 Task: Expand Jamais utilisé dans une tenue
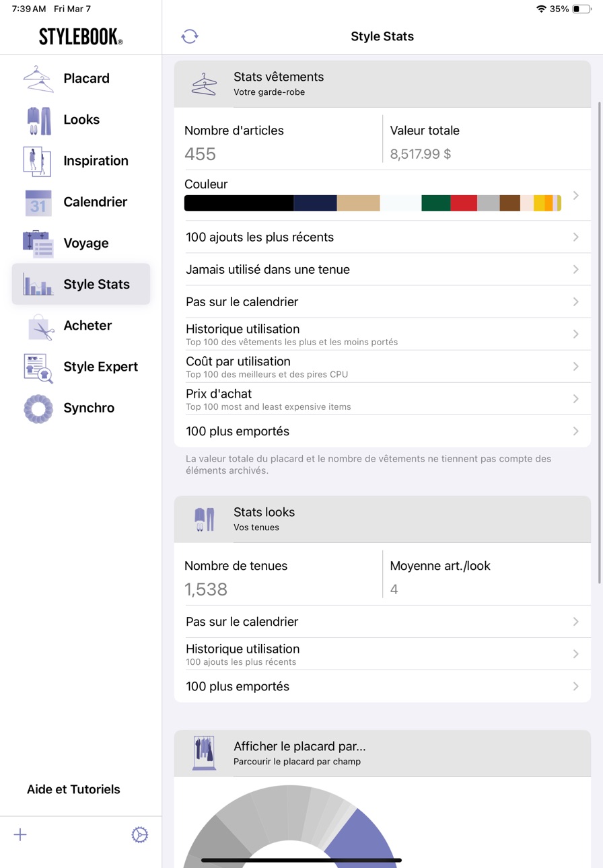[x=382, y=269]
